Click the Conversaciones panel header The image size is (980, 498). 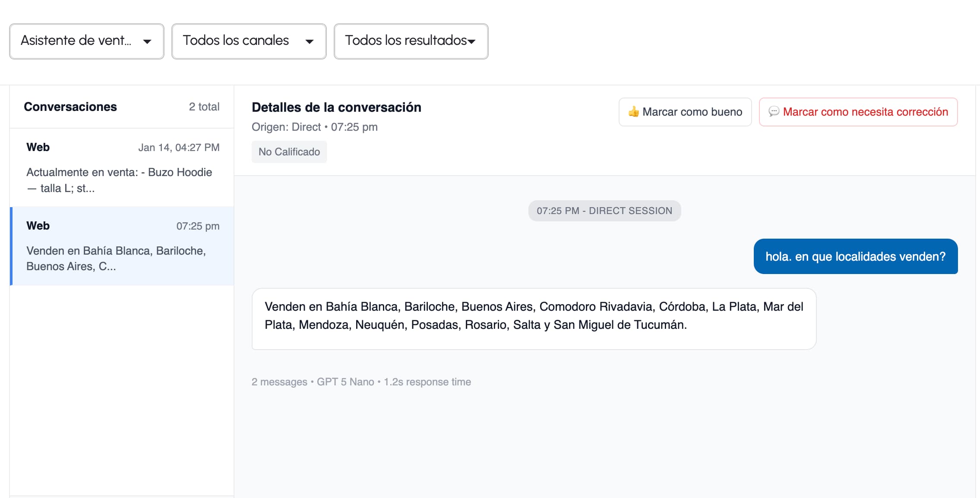click(70, 107)
